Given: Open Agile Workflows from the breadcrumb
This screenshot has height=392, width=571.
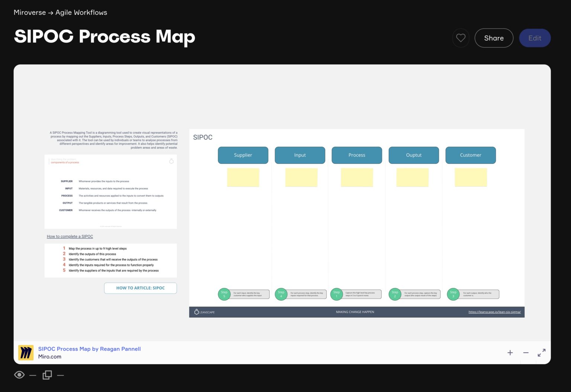Looking at the screenshot, I should (x=81, y=12).
